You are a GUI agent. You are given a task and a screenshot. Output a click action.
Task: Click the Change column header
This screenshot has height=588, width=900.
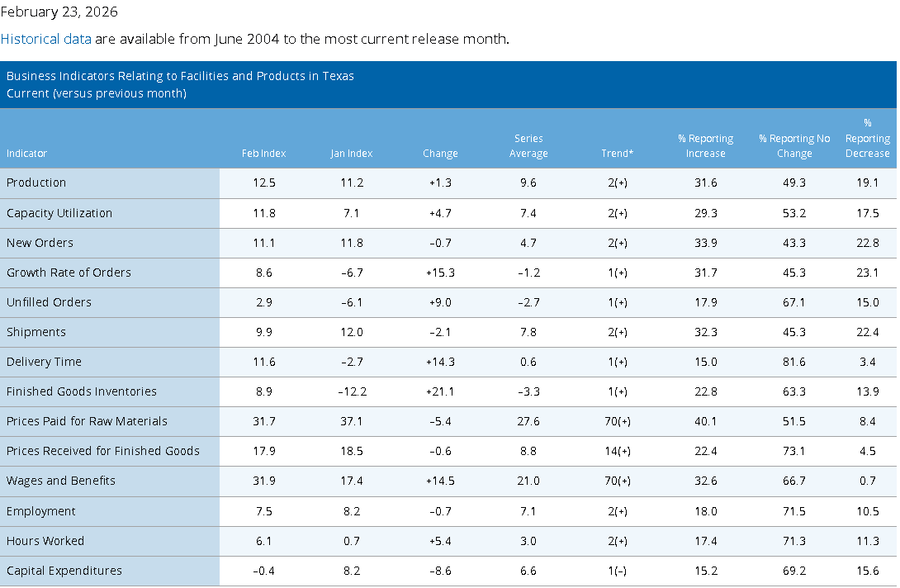pyautogui.click(x=440, y=154)
